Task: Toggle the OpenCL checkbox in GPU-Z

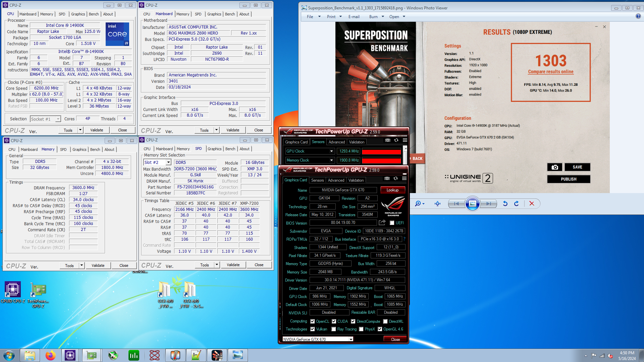Action: [312, 321]
